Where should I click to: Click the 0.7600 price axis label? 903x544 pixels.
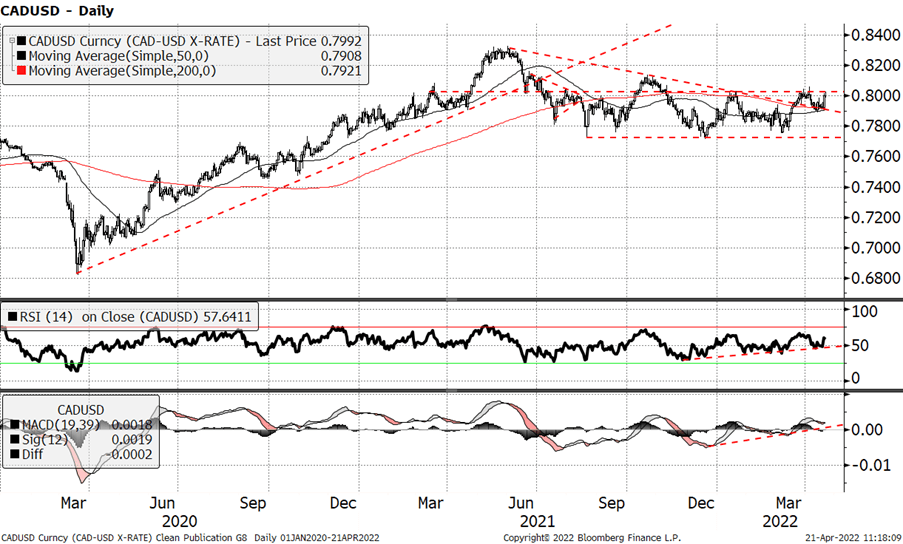tap(875, 156)
